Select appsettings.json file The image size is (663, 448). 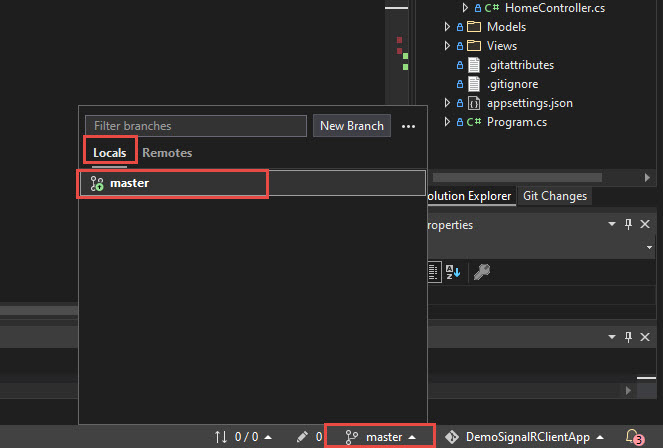coord(530,103)
